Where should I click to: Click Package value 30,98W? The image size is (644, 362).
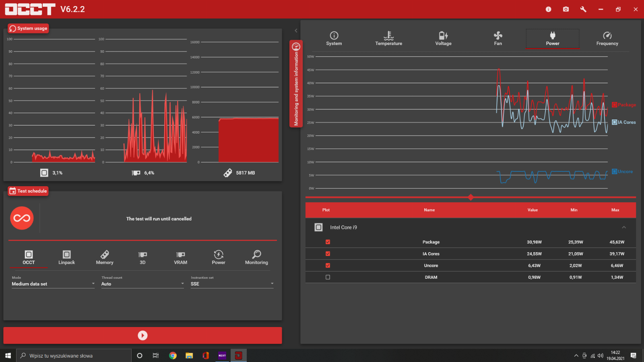534,242
